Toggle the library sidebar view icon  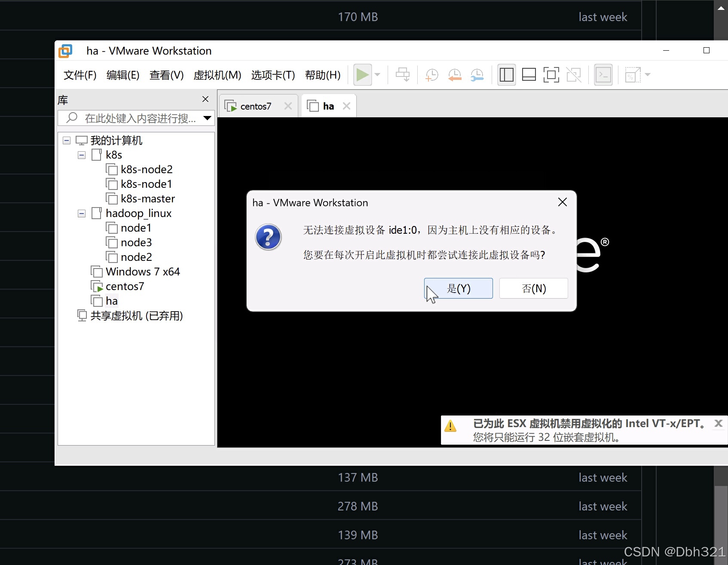tap(507, 75)
